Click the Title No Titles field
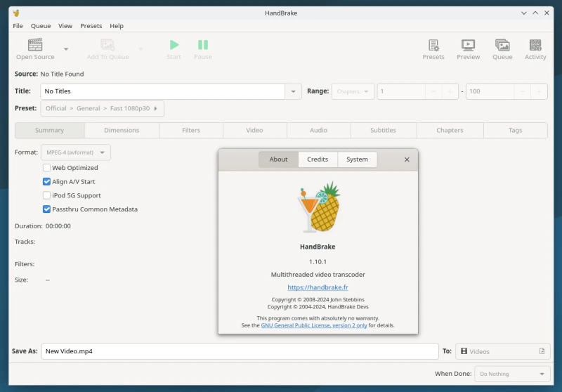The height and width of the screenshot is (392, 562). click(x=163, y=91)
